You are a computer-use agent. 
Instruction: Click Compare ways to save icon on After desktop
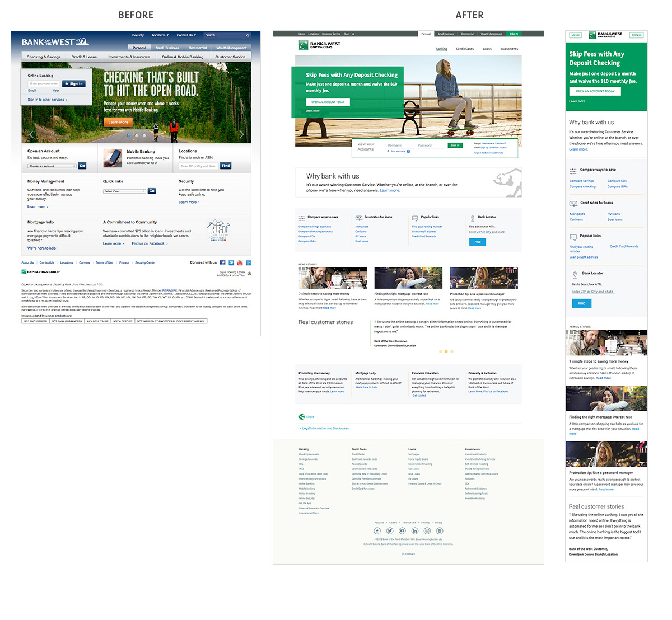point(302,218)
